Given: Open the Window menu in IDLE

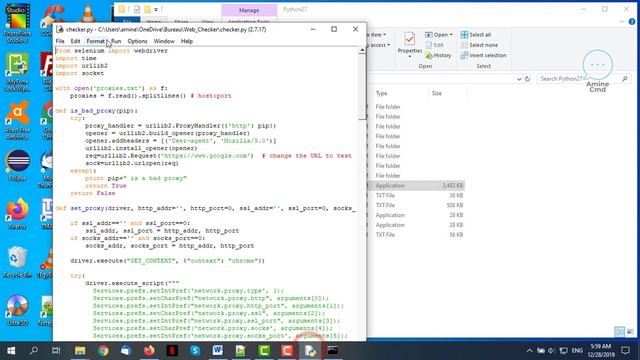Looking at the screenshot, I should [164, 41].
